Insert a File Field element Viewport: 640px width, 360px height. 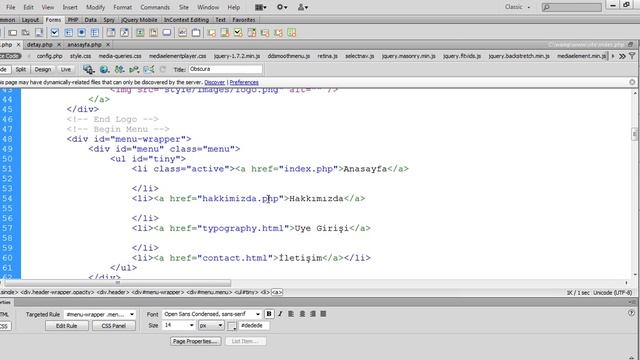click(153, 33)
